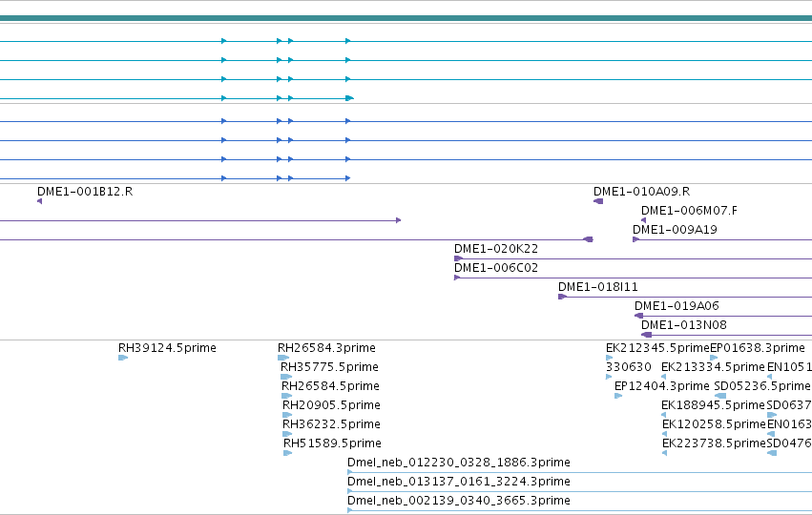The height and width of the screenshot is (515, 812).
Task: Click the DME1-010A09.R label
Action: [641, 192]
